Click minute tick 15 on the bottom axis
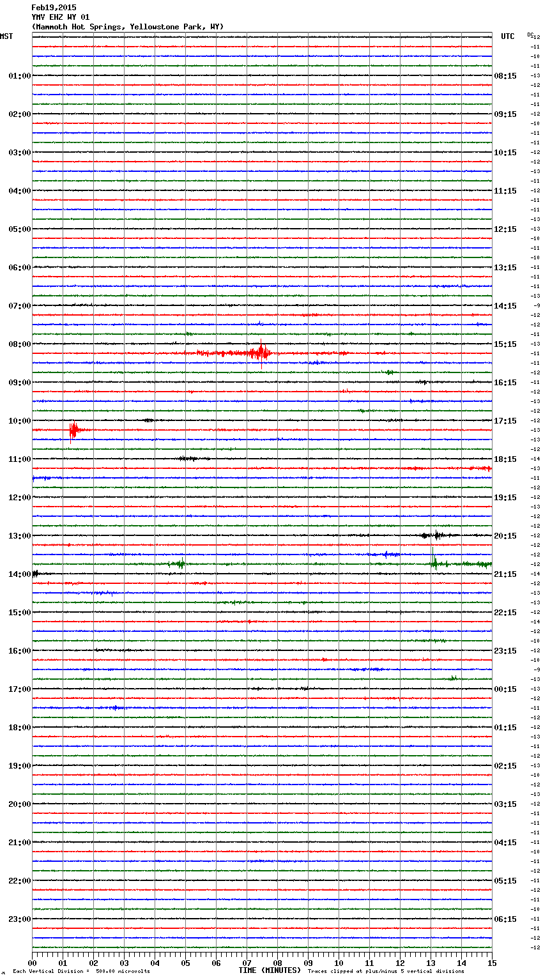The height and width of the screenshot is (980, 543). 492,963
